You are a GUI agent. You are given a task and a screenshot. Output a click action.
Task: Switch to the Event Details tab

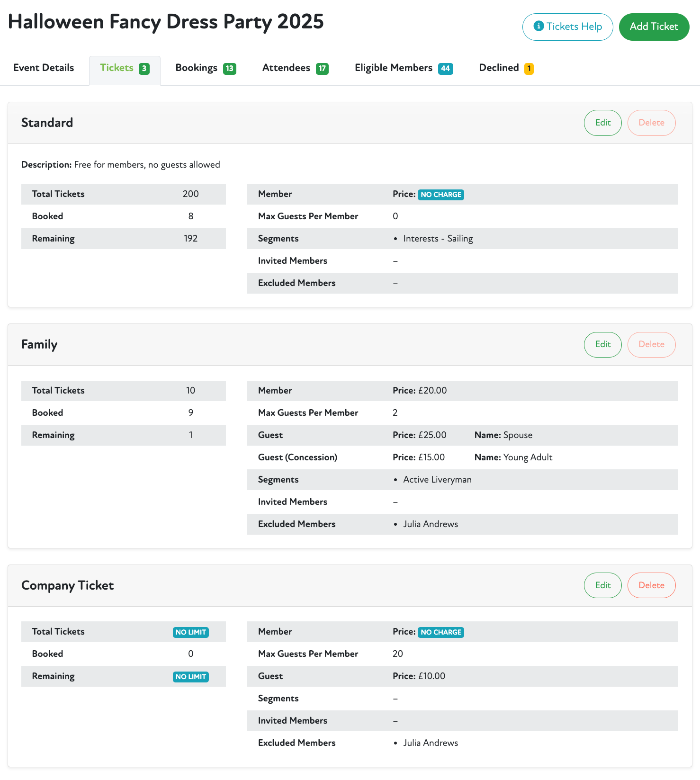[44, 68]
